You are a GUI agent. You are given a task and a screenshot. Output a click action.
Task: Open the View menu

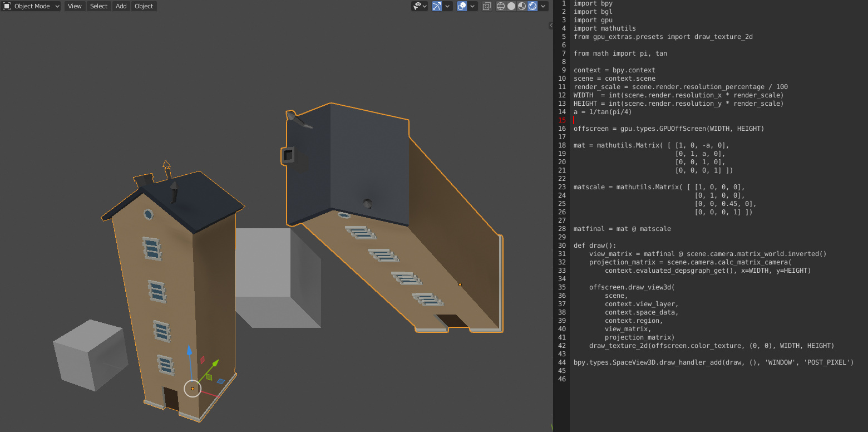coord(75,6)
